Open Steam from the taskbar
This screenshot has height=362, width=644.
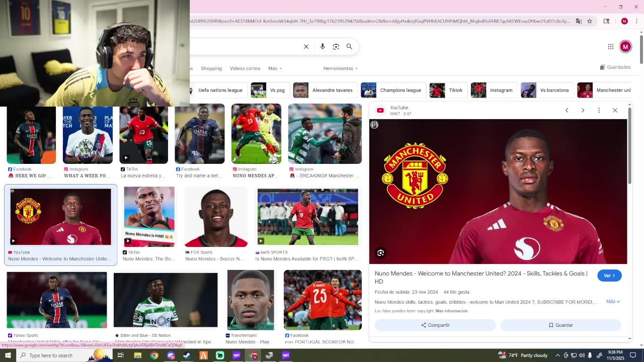(187, 355)
